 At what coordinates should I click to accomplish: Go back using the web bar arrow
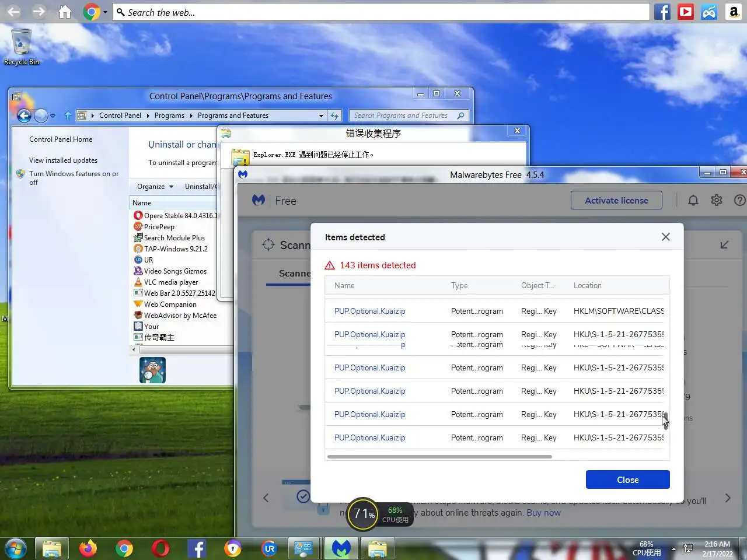tap(13, 12)
